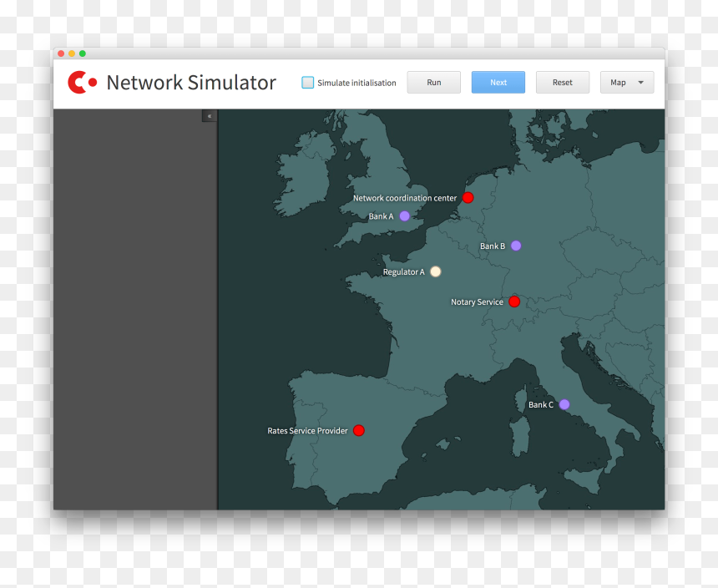Open the Map dropdown
Screen dimensions: 718x588
pos(627,83)
